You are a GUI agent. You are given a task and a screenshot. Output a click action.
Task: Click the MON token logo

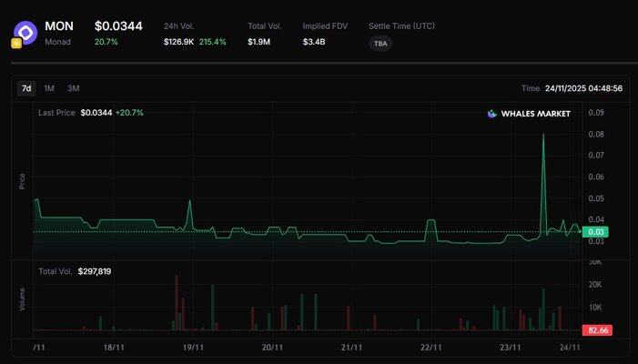coord(26,33)
